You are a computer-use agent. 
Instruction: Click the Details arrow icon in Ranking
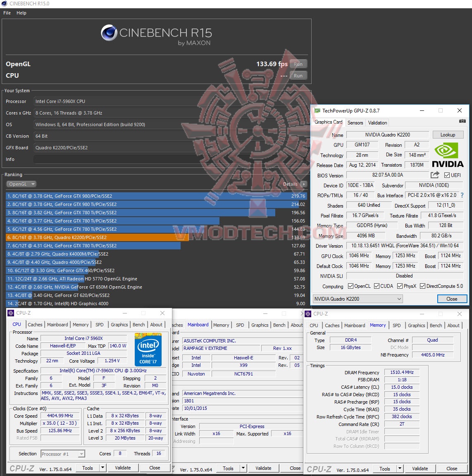[304, 184]
